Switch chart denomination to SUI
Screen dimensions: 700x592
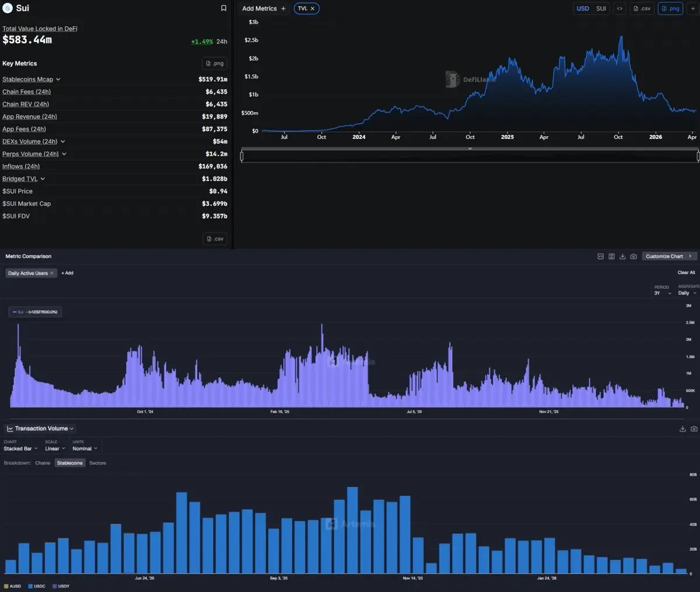pos(601,9)
